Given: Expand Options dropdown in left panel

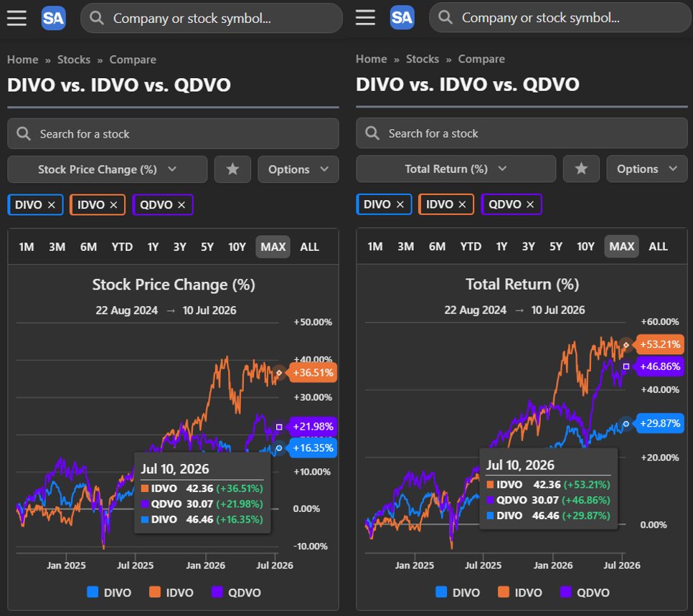Looking at the screenshot, I should pos(298,169).
